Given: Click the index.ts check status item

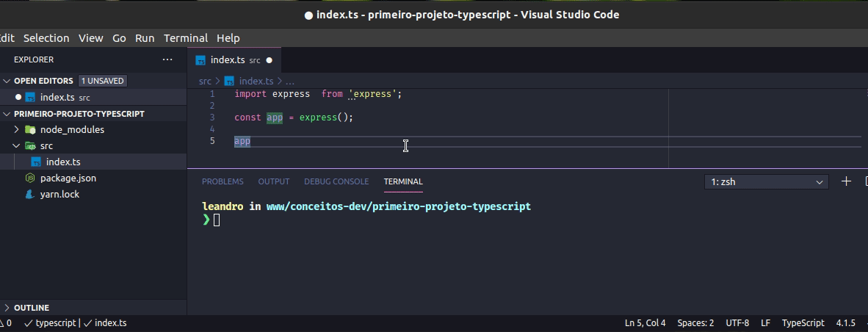Looking at the screenshot, I should 104,323.
